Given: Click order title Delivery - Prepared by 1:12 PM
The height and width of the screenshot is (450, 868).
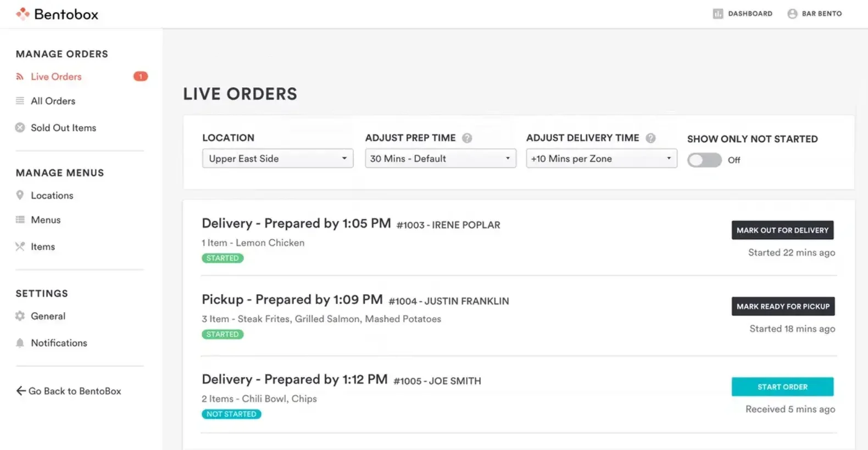Looking at the screenshot, I should point(294,380).
